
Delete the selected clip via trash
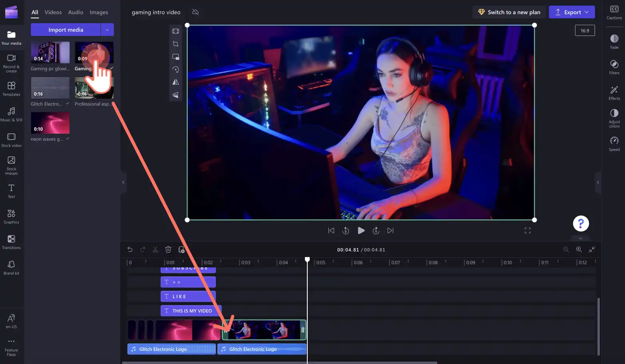pyautogui.click(x=168, y=249)
